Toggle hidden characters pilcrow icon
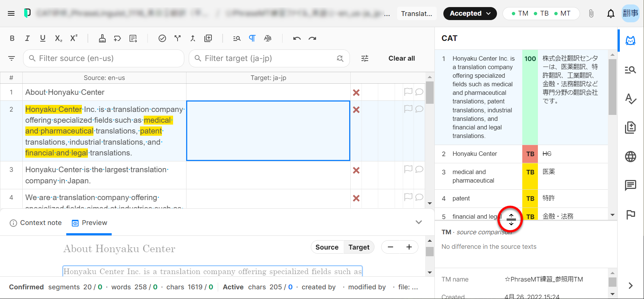Viewport: 644px width, 299px height. click(x=252, y=38)
